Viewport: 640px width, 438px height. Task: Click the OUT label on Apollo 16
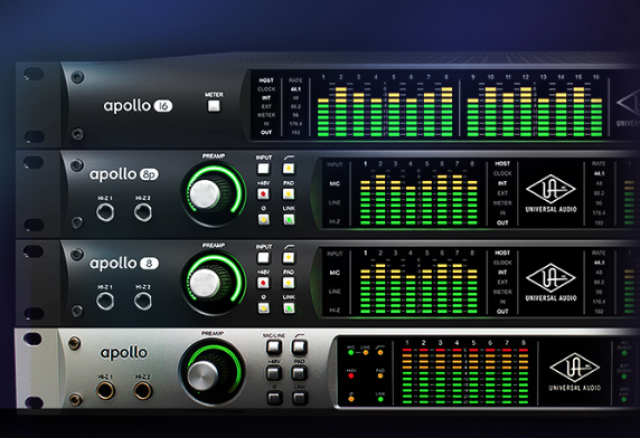click(266, 132)
